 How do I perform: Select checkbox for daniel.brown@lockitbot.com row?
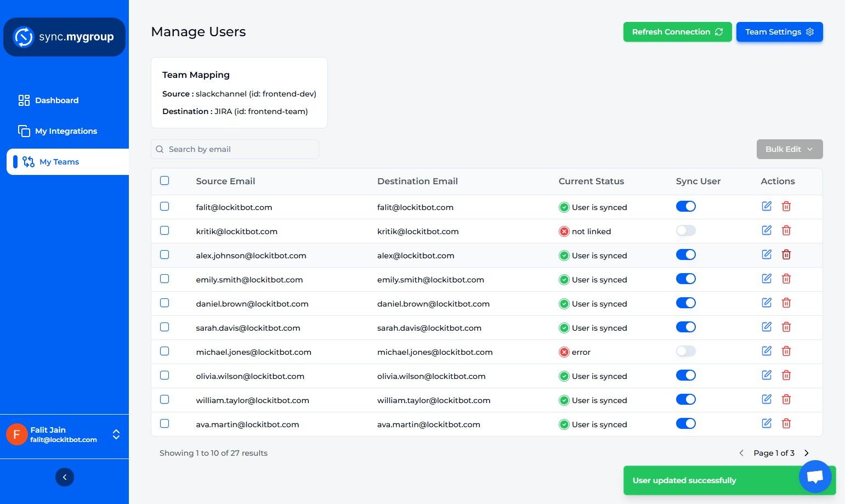tap(165, 303)
